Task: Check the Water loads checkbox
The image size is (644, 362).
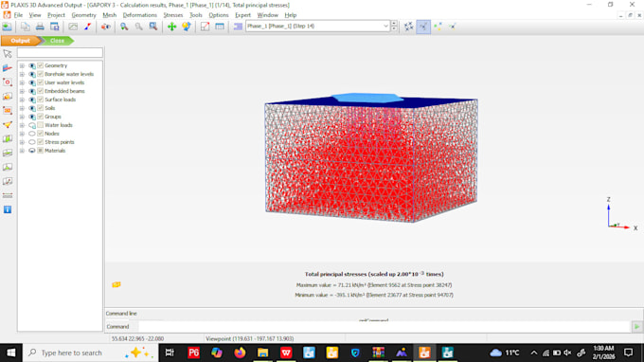Action: [40, 125]
